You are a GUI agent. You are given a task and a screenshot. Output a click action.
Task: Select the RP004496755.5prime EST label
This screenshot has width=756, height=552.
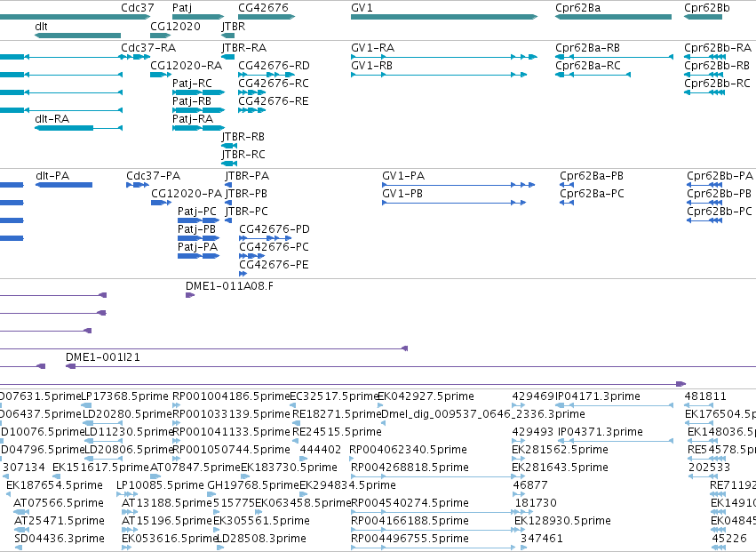coord(410,539)
